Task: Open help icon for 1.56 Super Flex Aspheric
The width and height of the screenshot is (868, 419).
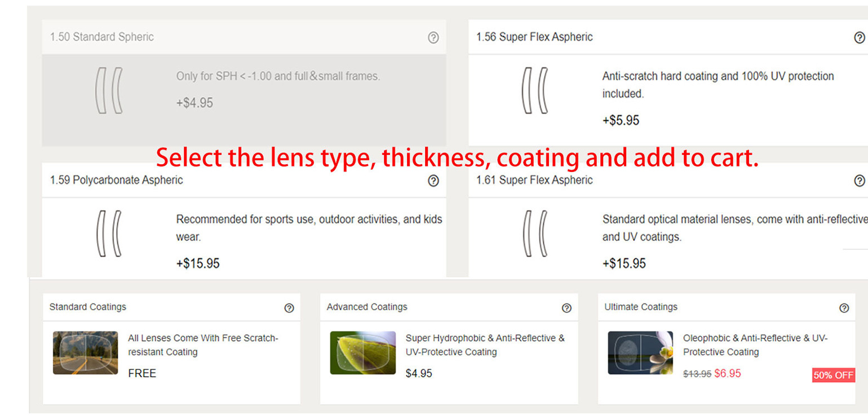Action: click(859, 38)
